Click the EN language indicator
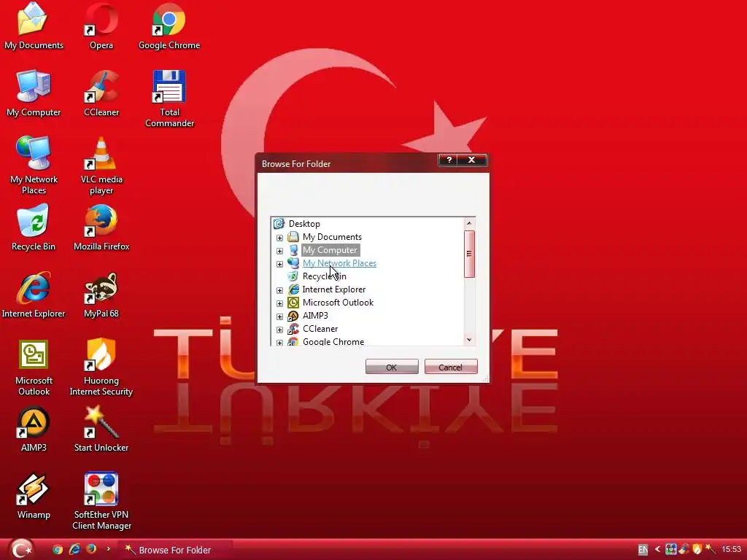747x560 pixels. click(643, 550)
